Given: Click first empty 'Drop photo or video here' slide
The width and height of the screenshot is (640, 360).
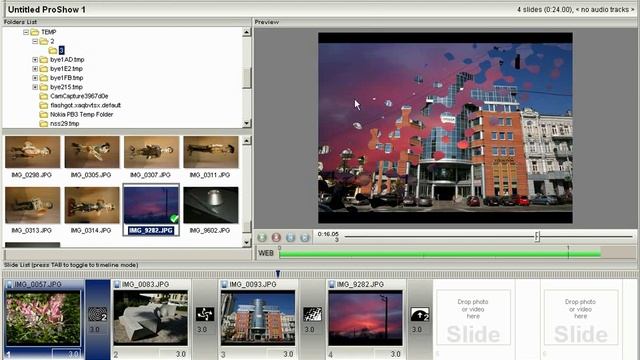Looking at the screenshot, I should click(x=473, y=318).
